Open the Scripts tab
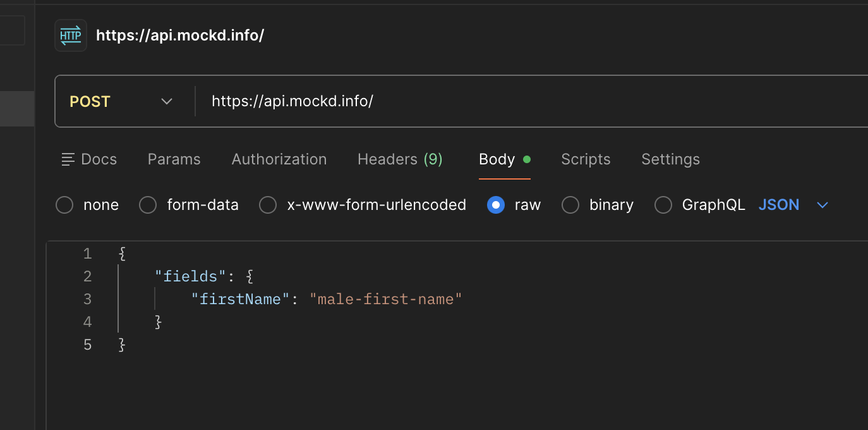 coord(585,159)
